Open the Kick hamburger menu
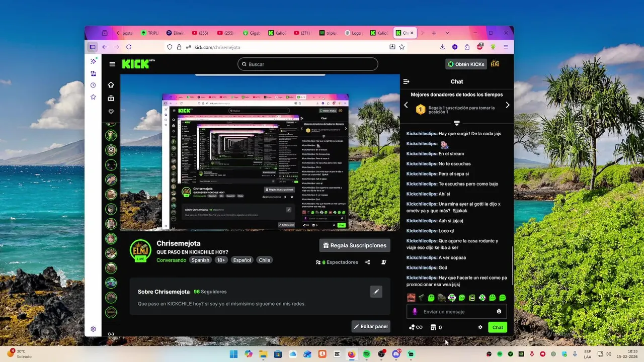The width and height of the screenshot is (644, 362). pos(112,64)
